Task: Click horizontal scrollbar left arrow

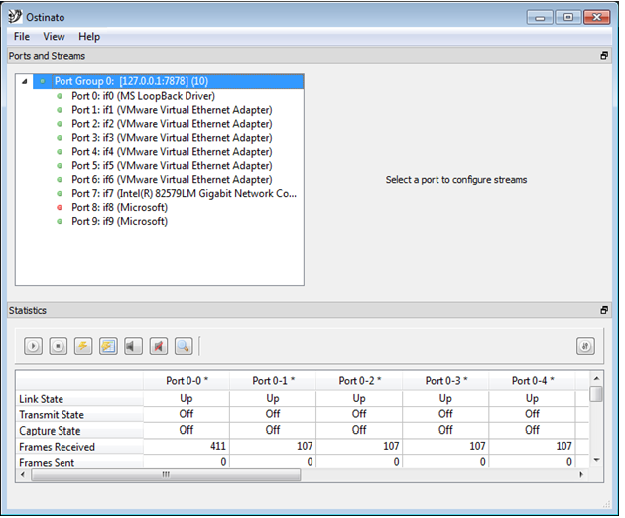Action: tap(23, 475)
